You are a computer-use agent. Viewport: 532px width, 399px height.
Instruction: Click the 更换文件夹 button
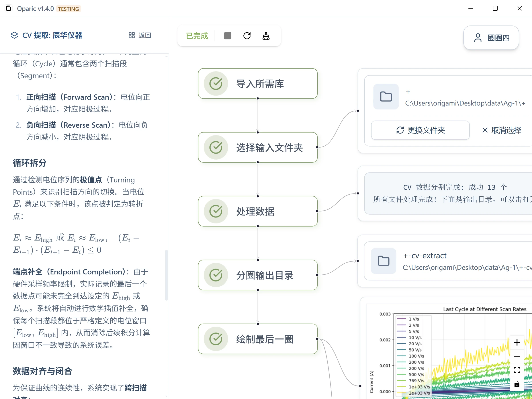coord(420,130)
